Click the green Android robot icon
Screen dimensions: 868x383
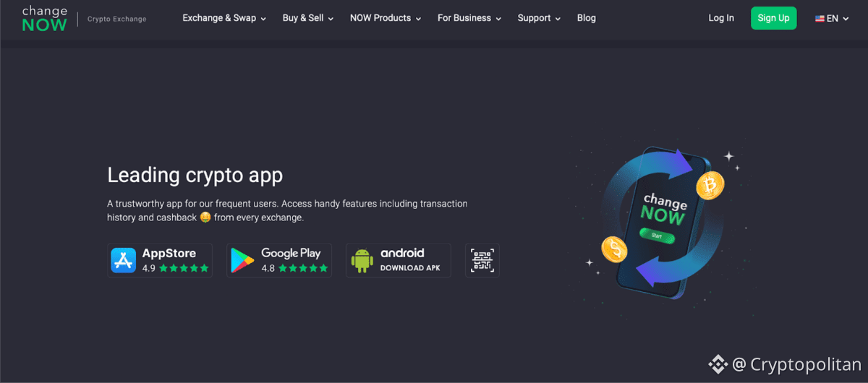(x=362, y=260)
